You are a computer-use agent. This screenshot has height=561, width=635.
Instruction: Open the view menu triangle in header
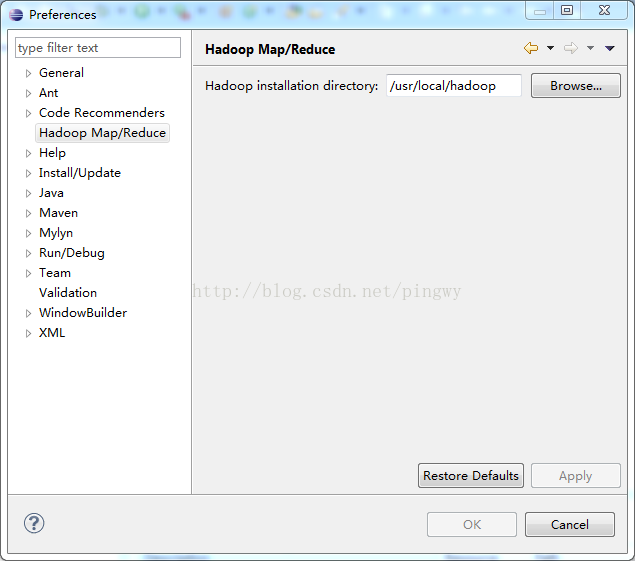(610, 48)
